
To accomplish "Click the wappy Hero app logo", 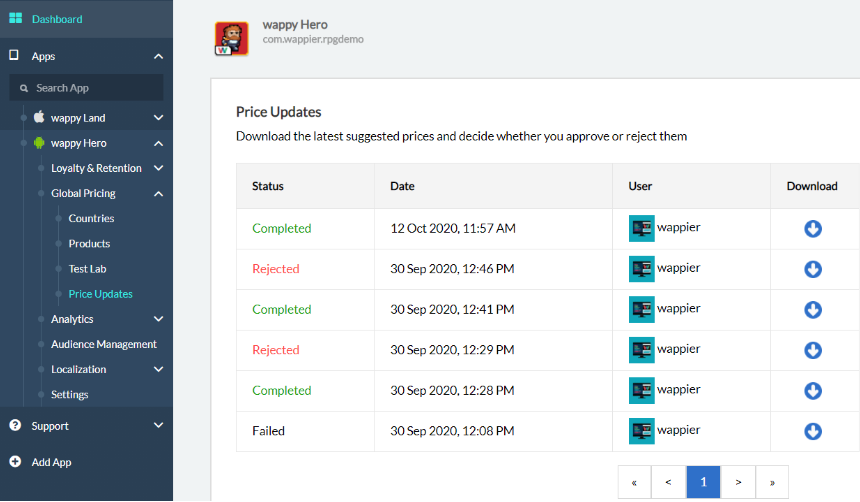I will (x=231, y=38).
